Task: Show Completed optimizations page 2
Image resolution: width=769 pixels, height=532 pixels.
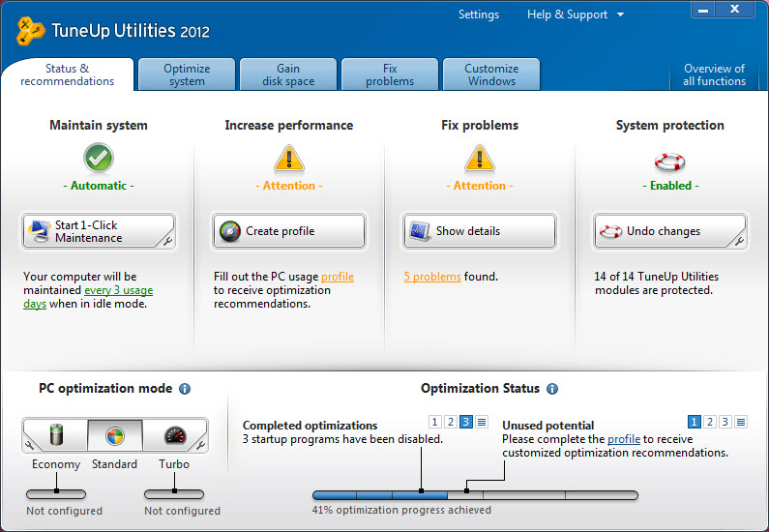Action: tap(450, 422)
